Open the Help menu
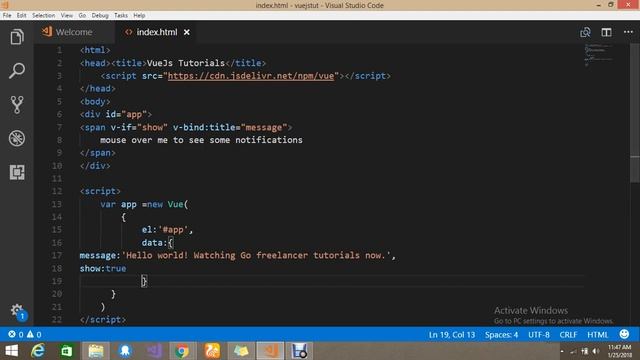The width and height of the screenshot is (640, 360). [x=139, y=15]
